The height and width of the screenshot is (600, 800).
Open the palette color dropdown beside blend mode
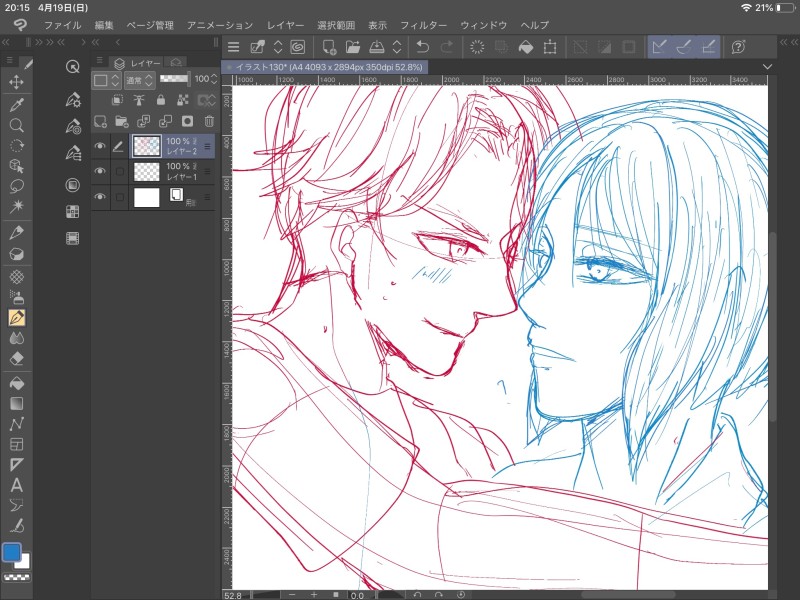106,80
